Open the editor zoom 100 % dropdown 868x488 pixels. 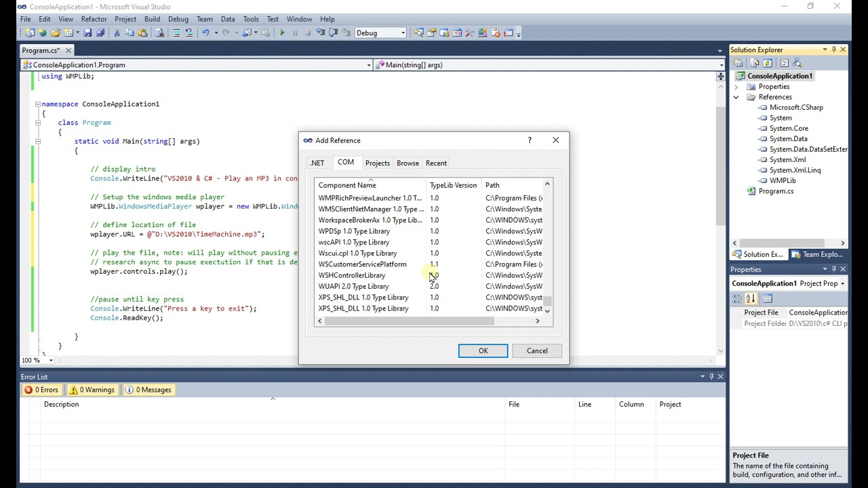[50, 360]
